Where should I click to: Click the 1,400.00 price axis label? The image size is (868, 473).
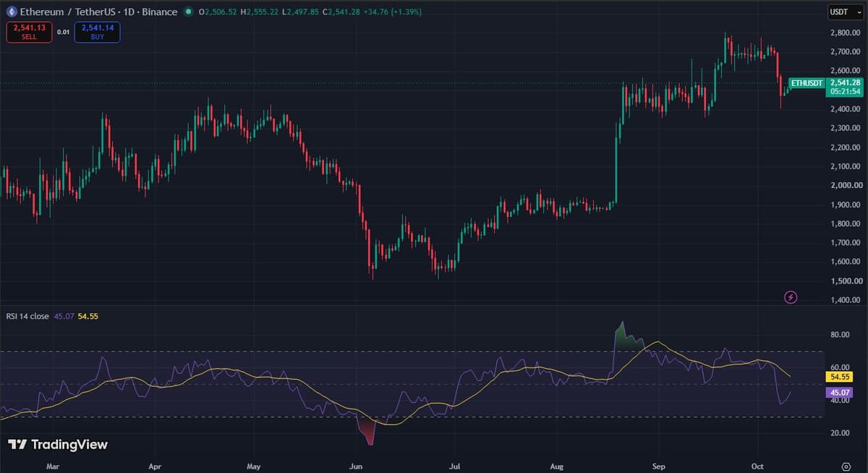pyautogui.click(x=845, y=299)
